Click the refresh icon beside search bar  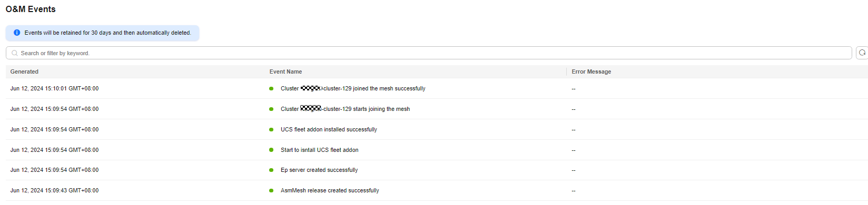coord(862,53)
